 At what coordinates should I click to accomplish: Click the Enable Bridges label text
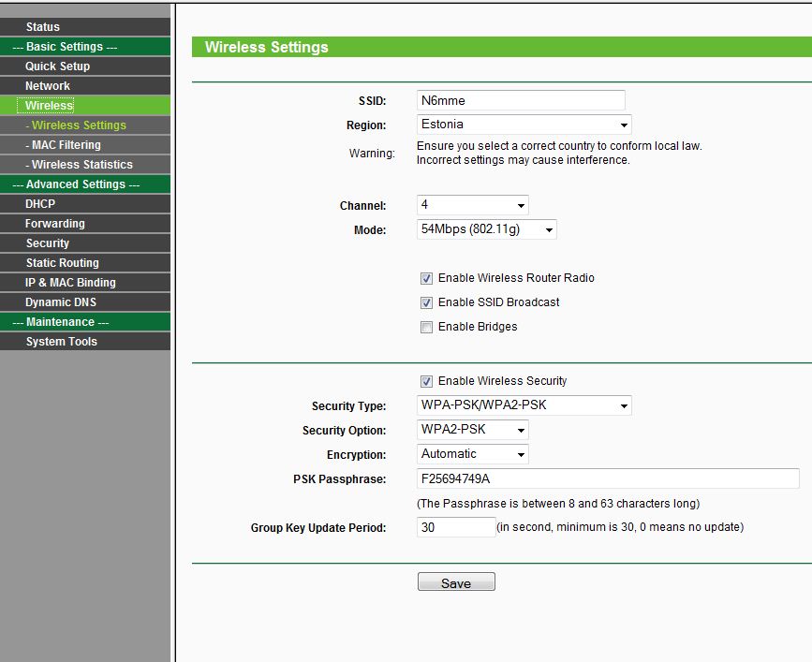(x=478, y=327)
